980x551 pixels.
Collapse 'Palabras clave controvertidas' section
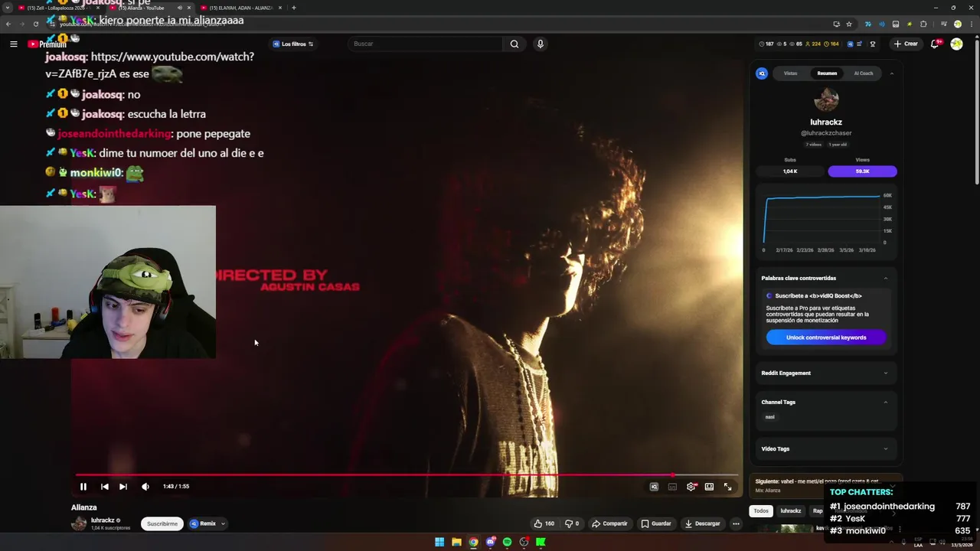886,278
